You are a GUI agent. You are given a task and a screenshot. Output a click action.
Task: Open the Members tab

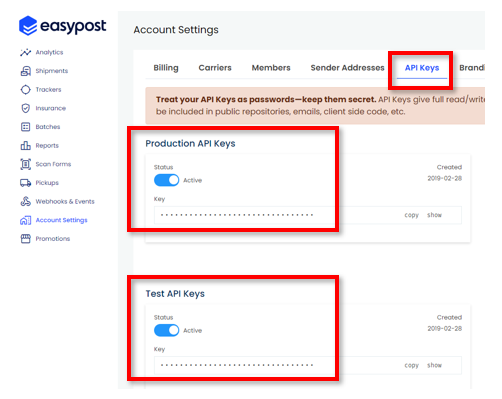pyautogui.click(x=271, y=68)
